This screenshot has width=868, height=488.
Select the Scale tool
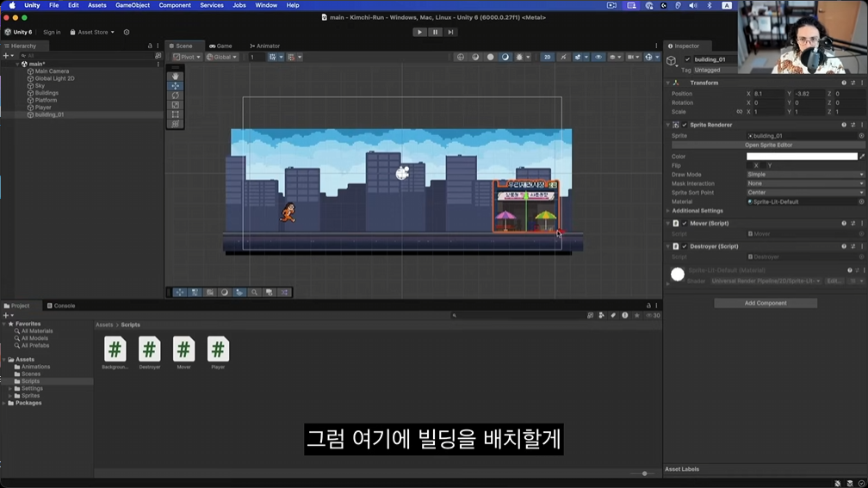(x=176, y=105)
